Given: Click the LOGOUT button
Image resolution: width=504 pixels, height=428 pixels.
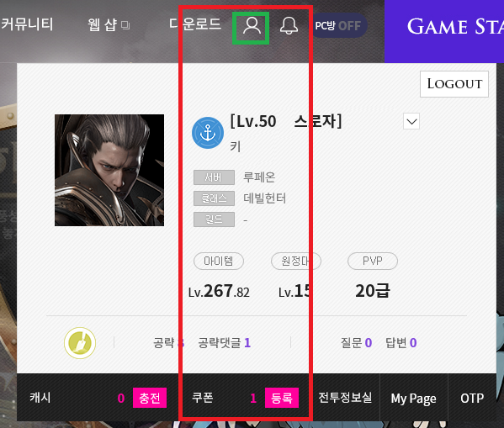Looking at the screenshot, I should point(454,84).
